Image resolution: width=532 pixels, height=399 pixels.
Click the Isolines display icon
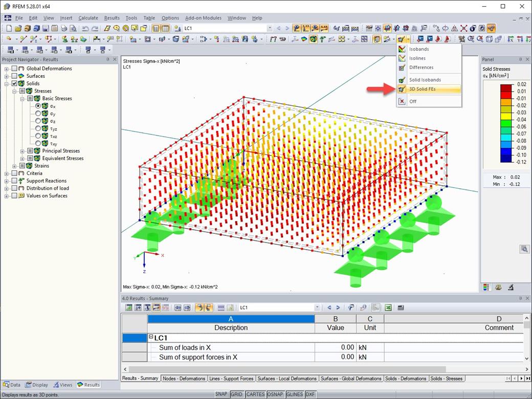click(403, 58)
